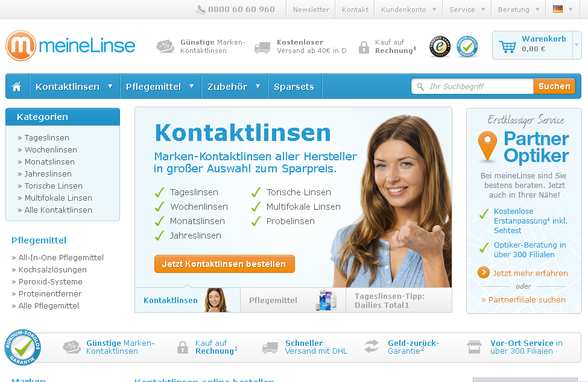Open the Zubehör navigation menu

(x=234, y=87)
